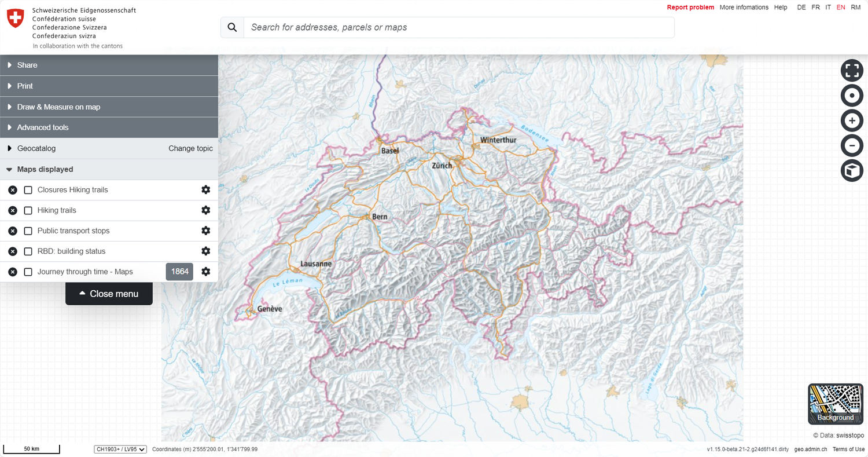Image resolution: width=868 pixels, height=457 pixels.
Task: Click the geolocation target icon
Action: click(x=852, y=96)
